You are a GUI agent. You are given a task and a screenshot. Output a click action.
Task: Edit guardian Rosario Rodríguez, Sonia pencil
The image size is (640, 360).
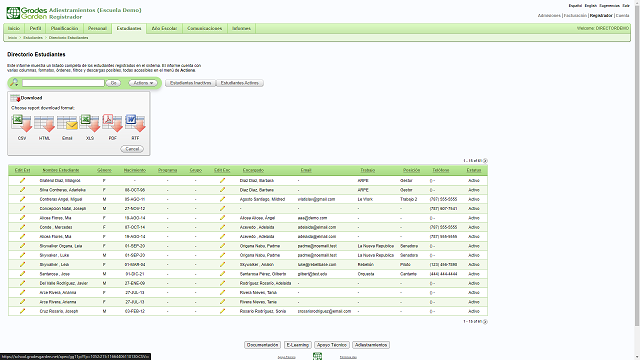coord(222,311)
